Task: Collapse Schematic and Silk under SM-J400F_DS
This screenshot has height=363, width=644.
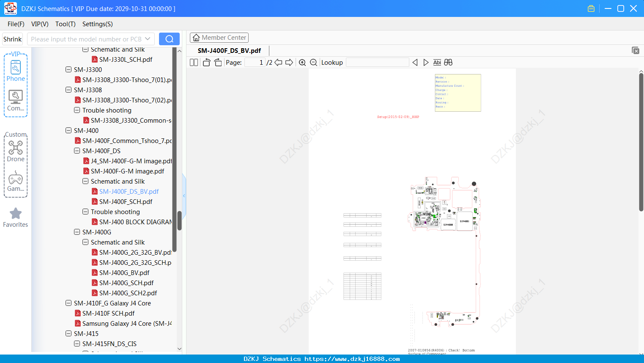Action: tap(85, 181)
